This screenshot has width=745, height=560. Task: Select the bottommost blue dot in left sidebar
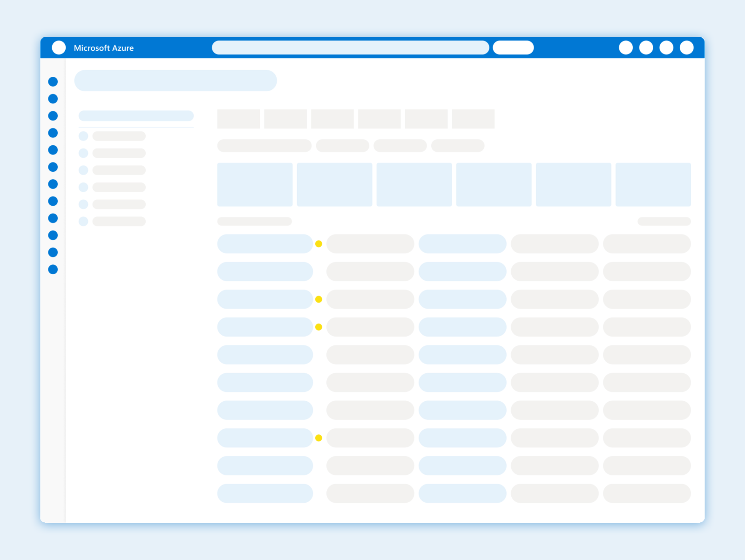point(53,270)
